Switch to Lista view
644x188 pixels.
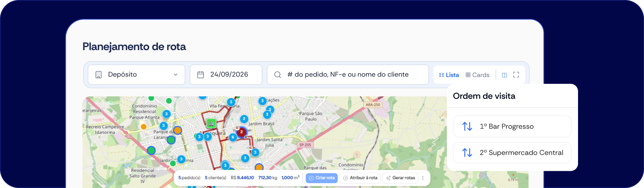pos(449,75)
